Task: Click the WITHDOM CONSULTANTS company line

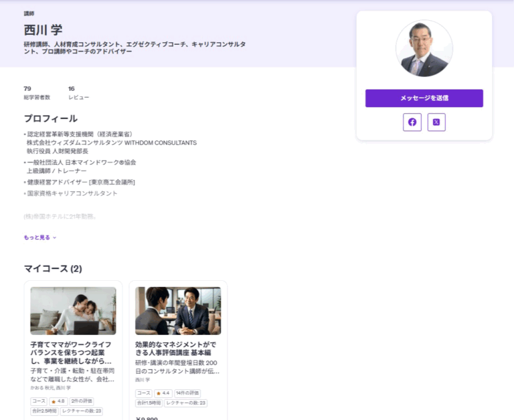Action: (112, 143)
